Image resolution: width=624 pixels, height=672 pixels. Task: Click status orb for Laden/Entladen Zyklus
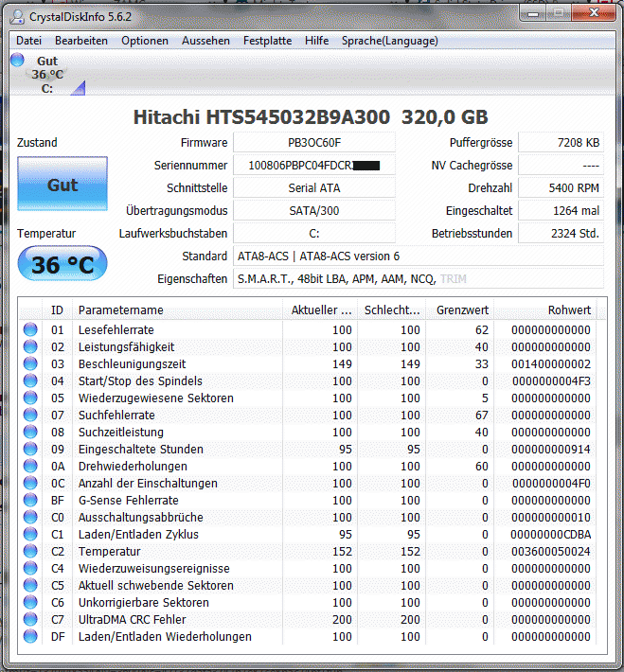30,534
